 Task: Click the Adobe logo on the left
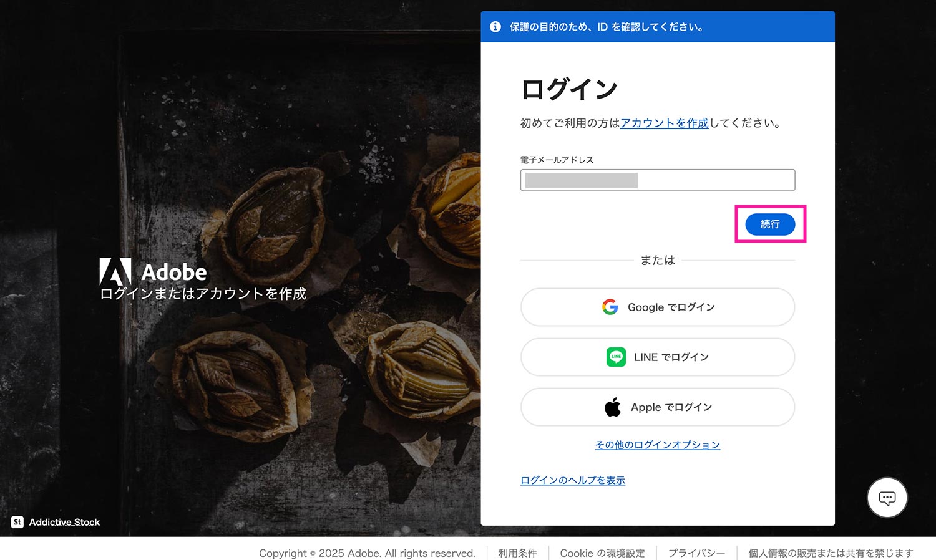pos(116,271)
